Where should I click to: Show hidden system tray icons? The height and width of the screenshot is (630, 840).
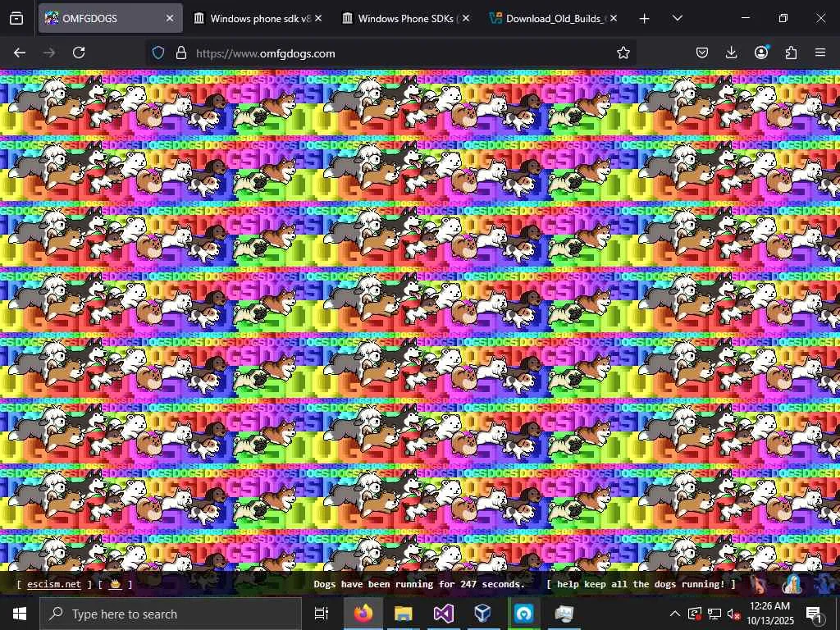point(675,614)
